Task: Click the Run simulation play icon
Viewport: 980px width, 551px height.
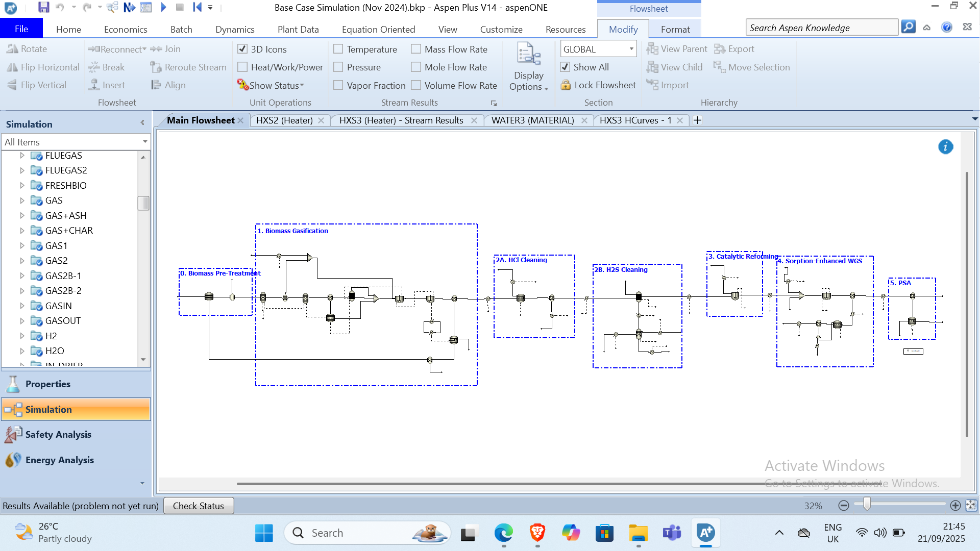Action: click(x=163, y=7)
